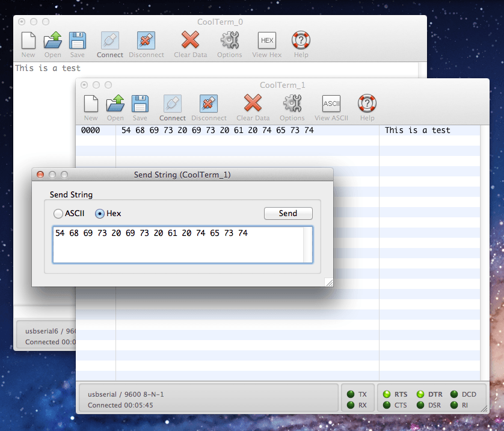Click DCD indicator light in status bar

coord(454,394)
